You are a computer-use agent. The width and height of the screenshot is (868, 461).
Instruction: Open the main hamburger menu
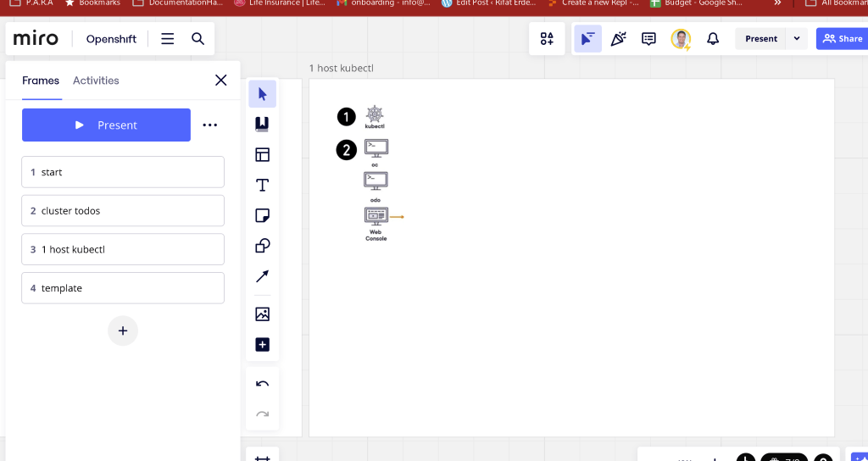[168, 39]
